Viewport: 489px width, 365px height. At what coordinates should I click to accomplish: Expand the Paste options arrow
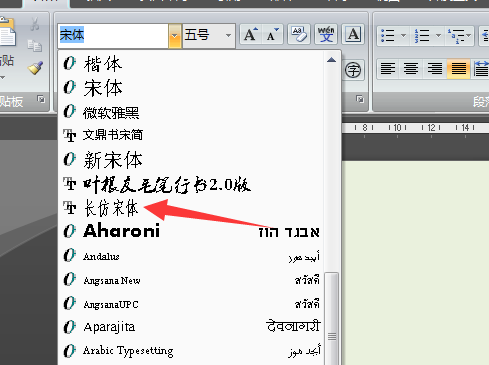pos(3,78)
